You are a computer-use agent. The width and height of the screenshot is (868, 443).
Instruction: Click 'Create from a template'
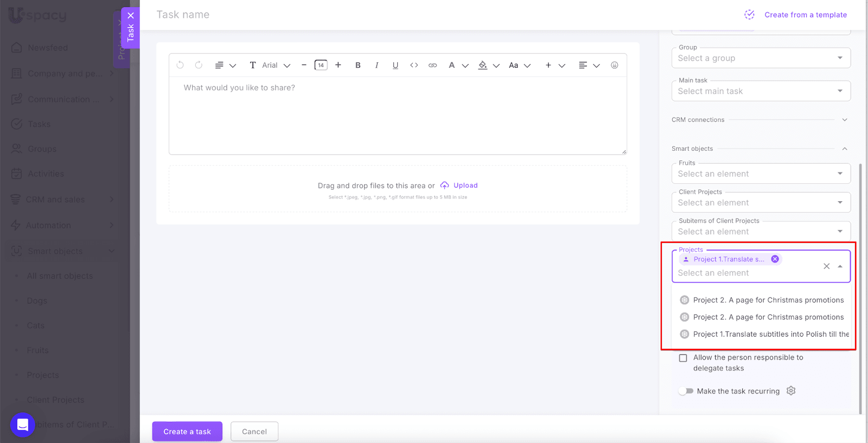pyautogui.click(x=806, y=15)
